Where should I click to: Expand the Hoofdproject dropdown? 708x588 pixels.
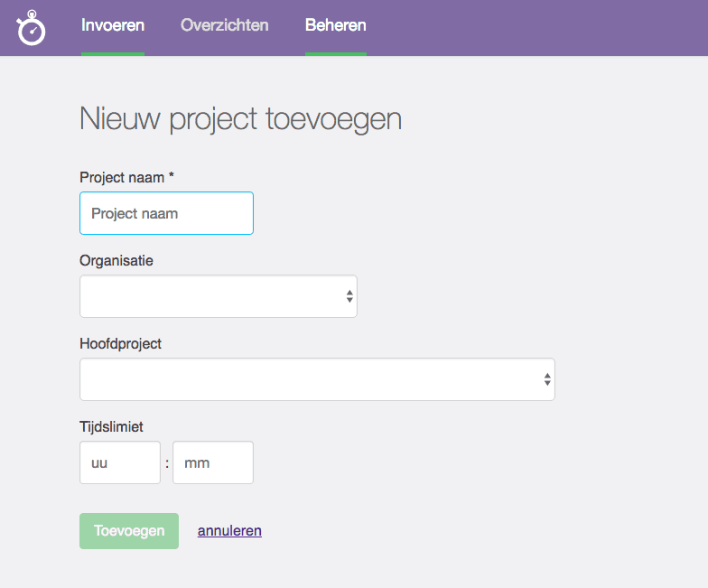coord(318,379)
